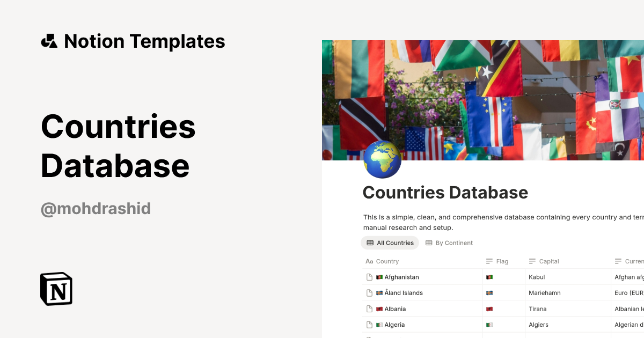Click the Åland Islands flag cell in Flag column
This screenshot has height=338, width=644.
coord(503,293)
